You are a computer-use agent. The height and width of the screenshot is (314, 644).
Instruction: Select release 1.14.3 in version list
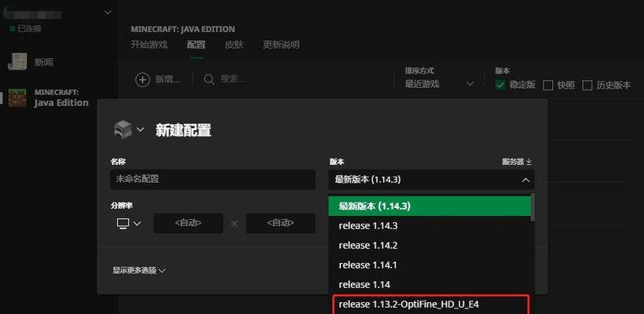click(430, 226)
